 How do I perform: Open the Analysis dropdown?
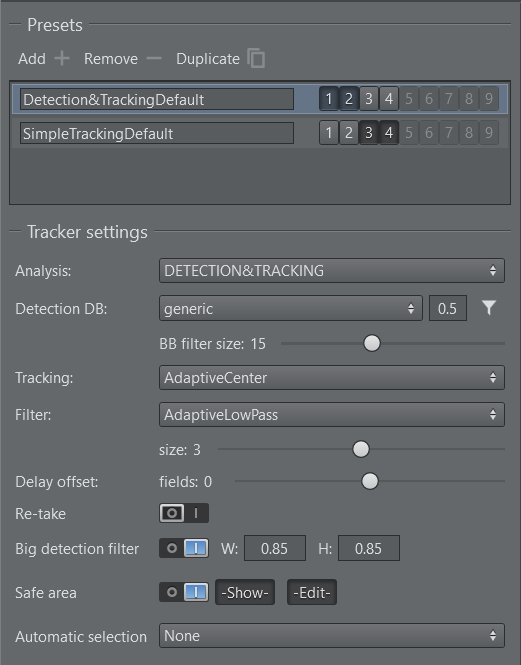point(332,271)
